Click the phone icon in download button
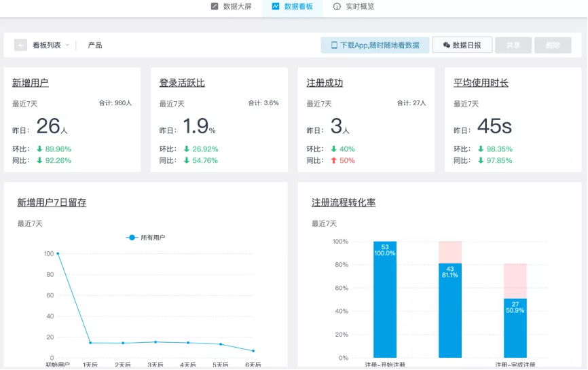This screenshot has width=588, height=370. [x=334, y=45]
